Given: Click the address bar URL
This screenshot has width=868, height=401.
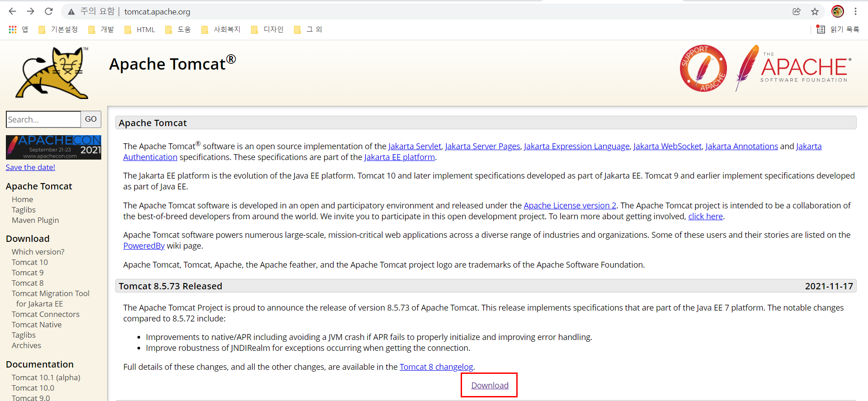Looking at the screenshot, I should tap(157, 12).
